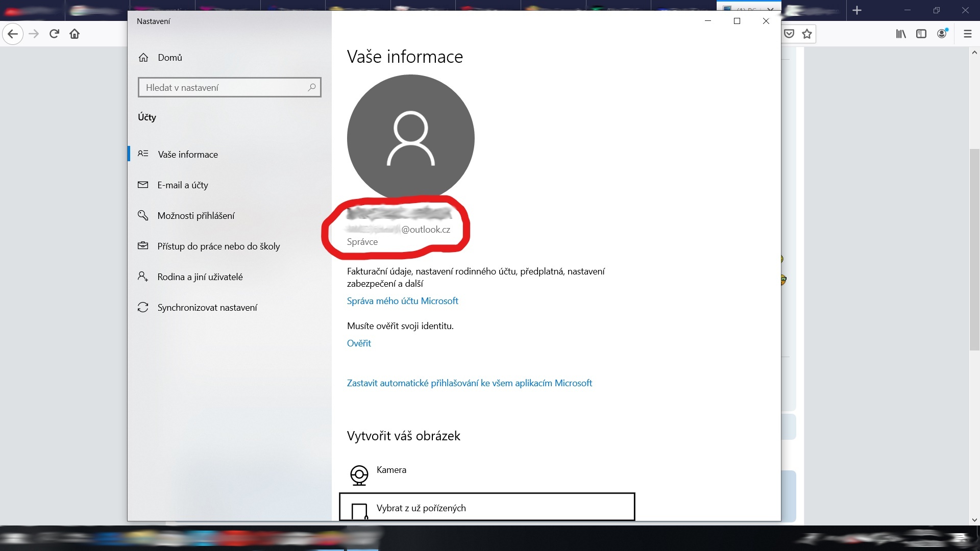Open a new browser tab with plus
This screenshot has width=980, height=551.
857,10
